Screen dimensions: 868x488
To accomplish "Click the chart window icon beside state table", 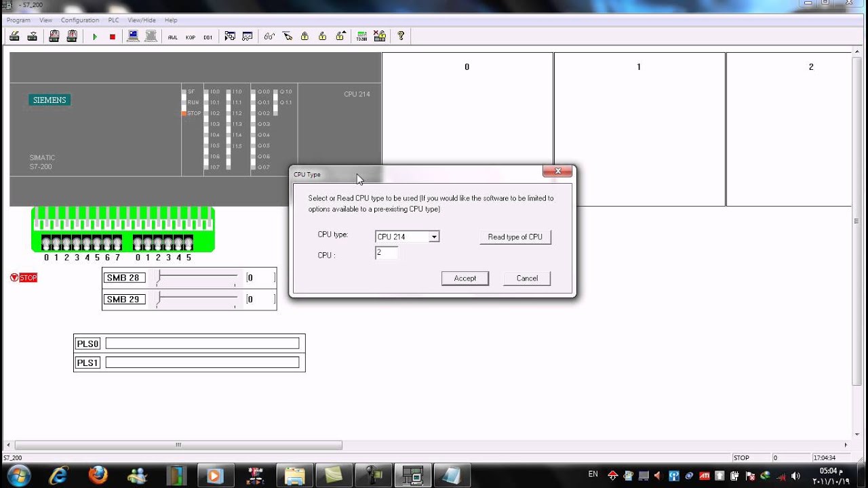I will (248, 37).
